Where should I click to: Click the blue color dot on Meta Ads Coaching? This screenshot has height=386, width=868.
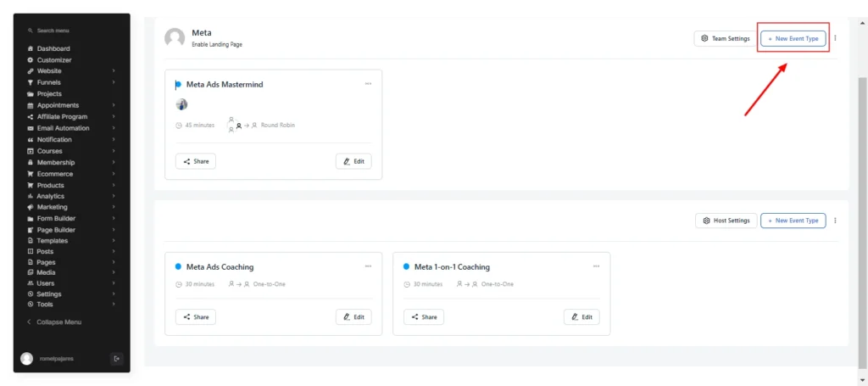pos(178,266)
